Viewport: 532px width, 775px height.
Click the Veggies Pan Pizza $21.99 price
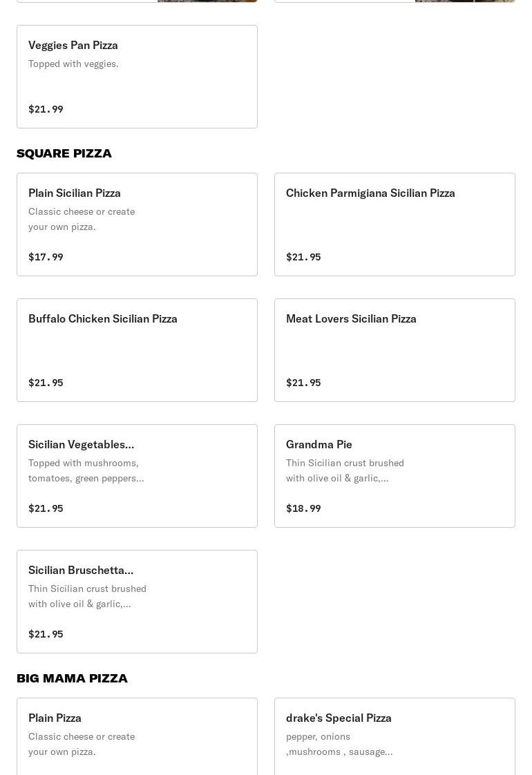pyautogui.click(x=46, y=109)
